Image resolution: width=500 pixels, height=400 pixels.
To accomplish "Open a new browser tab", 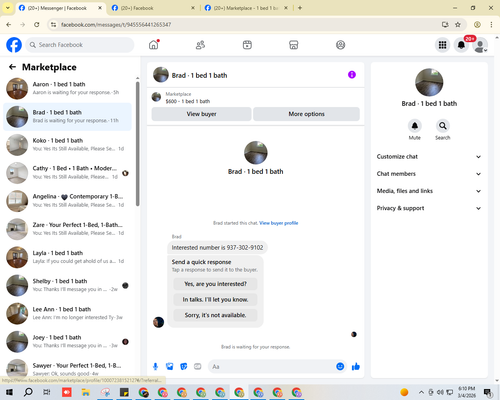I will pyautogui.click(x=300, y=8).
